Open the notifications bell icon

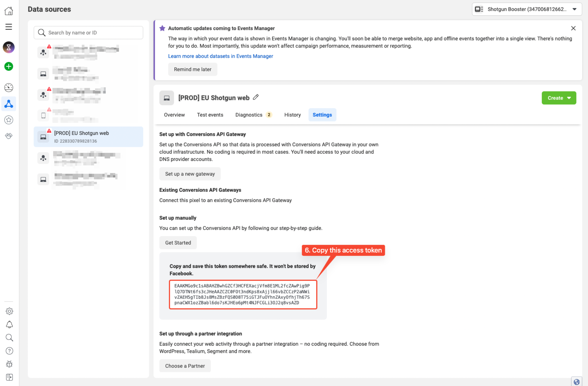pyautogui.click(x=9, y=324)
